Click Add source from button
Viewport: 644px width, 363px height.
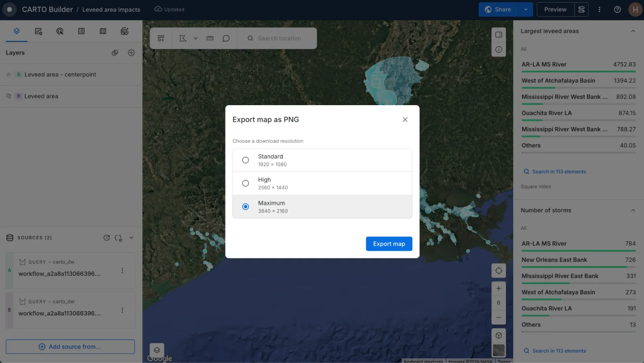70,346
